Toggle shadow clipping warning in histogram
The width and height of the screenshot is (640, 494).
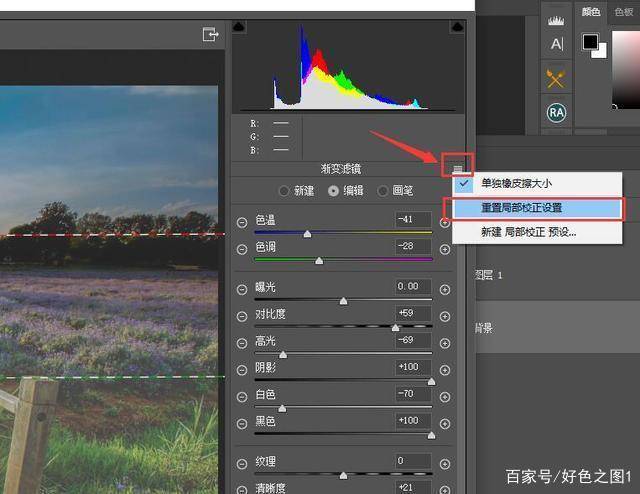point(239,27)
